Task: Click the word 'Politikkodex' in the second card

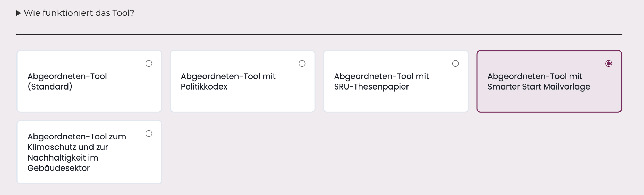Action: point(204,87)
